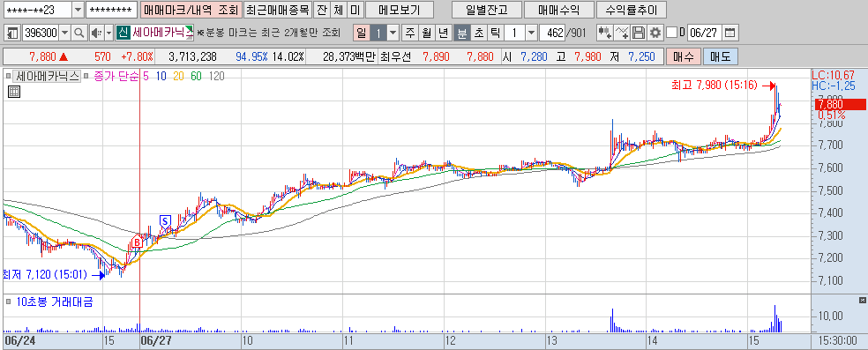
Task: Open chart settings gear icon
Action: (x=655, y=33)
